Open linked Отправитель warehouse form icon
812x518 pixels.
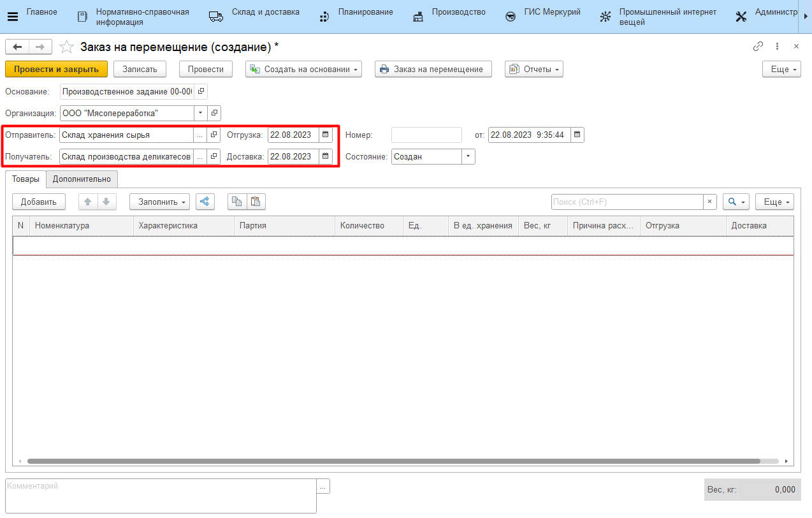[x=214, y=135]
